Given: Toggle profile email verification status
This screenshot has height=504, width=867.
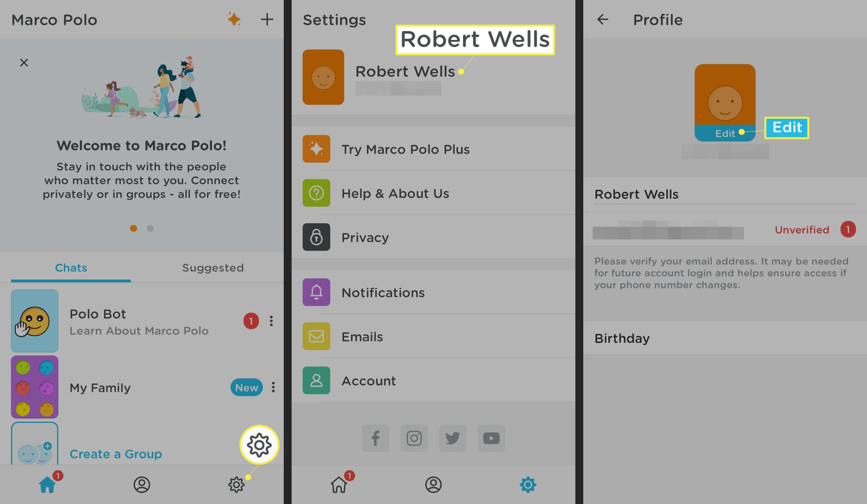Looking at the screenshot, I should tap(803, 229).
